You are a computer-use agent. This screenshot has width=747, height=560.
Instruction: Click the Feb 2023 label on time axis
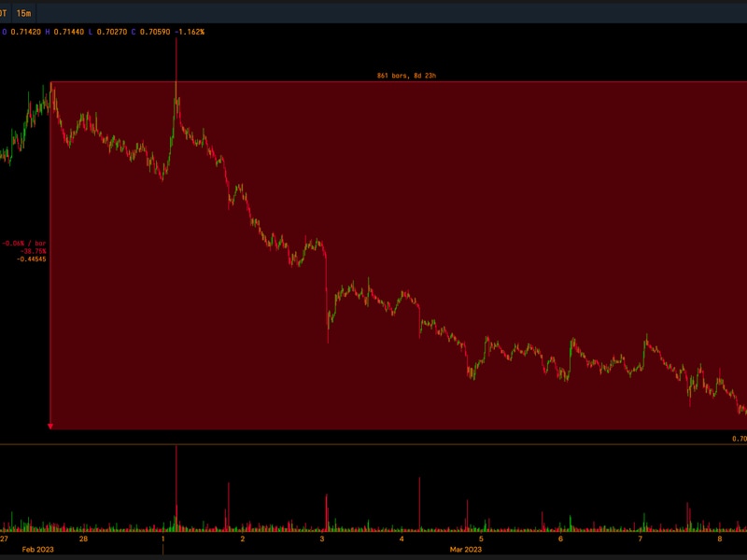tap(38, 549)
